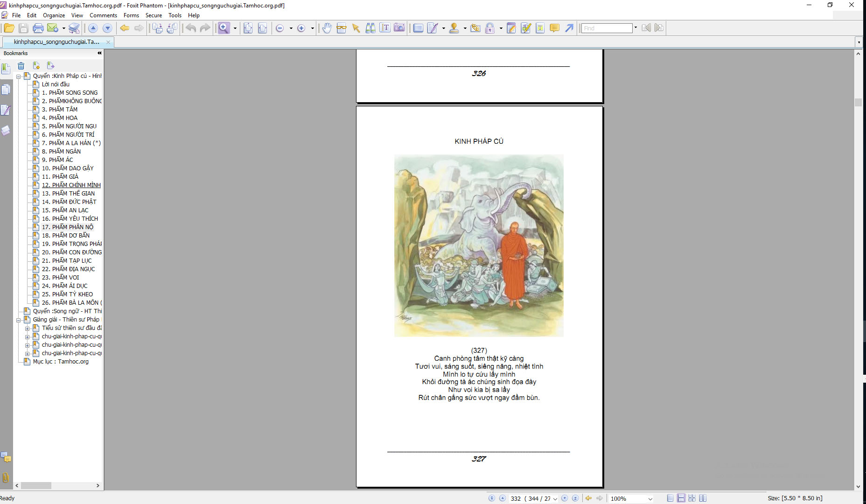Go to first page button in status bar
Image resolution: width=866 pixels, height=504 pixels.
(x=491, y=498)
